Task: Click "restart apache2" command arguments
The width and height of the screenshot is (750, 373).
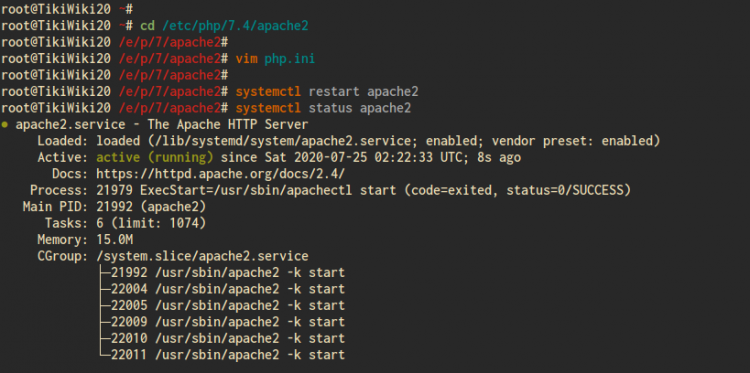Action: click(364, 92)
